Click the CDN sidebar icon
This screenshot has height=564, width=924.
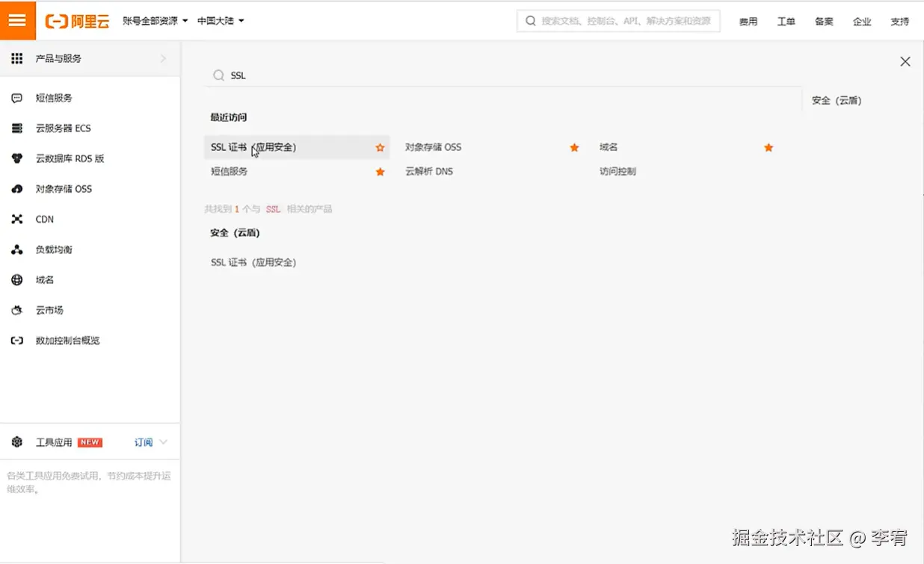17,220
